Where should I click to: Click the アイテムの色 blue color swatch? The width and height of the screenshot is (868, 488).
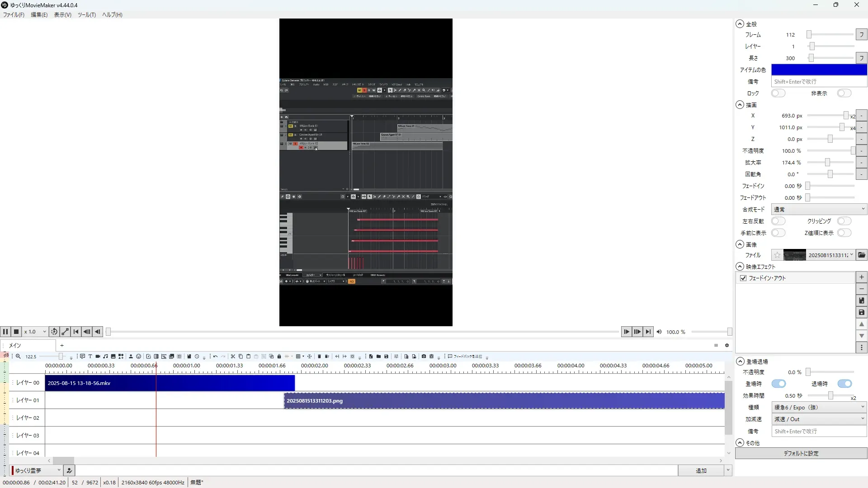[819, 70]
